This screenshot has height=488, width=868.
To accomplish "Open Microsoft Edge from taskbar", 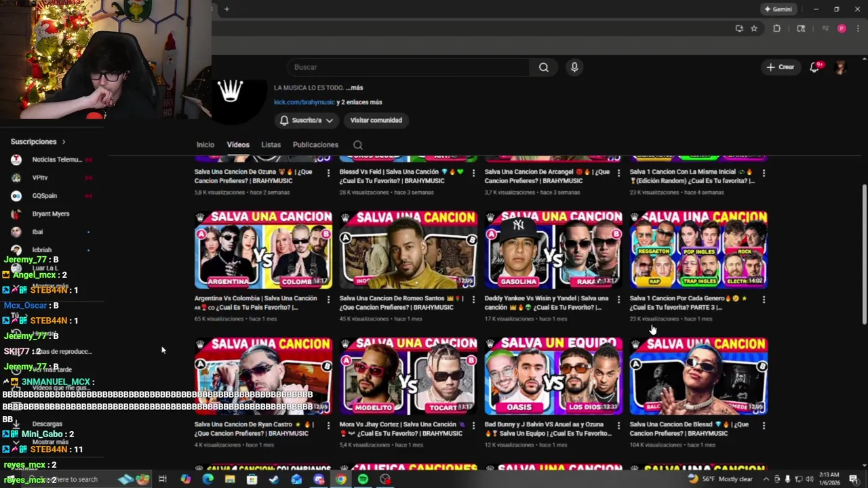I will 208,479.
